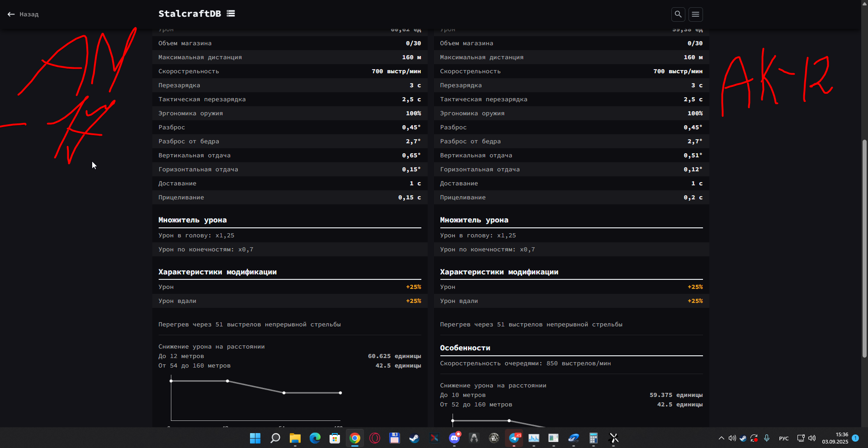Open Telegram with 45 unread badge
This screenshot has width=868, height=448.
514,438
